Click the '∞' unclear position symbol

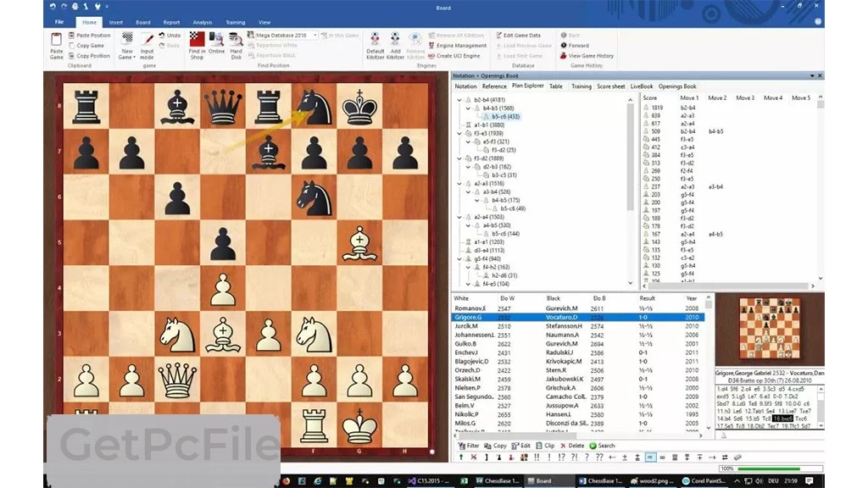pyautogui.click(x=662, y=457)
